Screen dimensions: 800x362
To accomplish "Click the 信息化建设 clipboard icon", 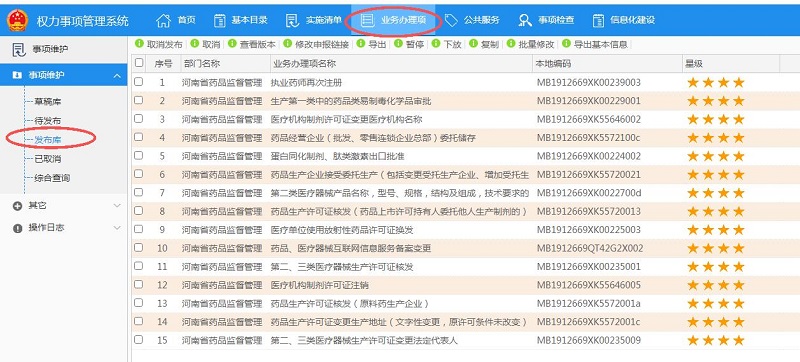I will [x=598, y=20].
